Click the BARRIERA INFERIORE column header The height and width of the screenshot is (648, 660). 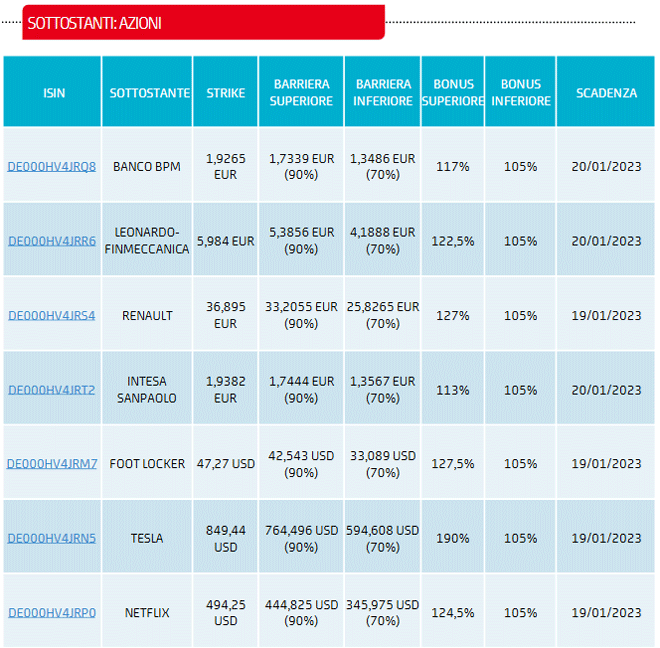pos(382,93)
